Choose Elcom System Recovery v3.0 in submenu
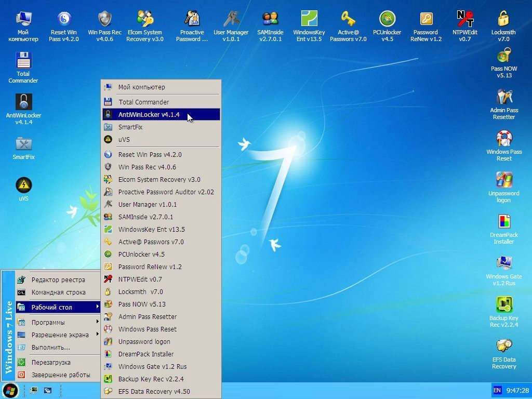532x399 pixels. click(161, 179)
